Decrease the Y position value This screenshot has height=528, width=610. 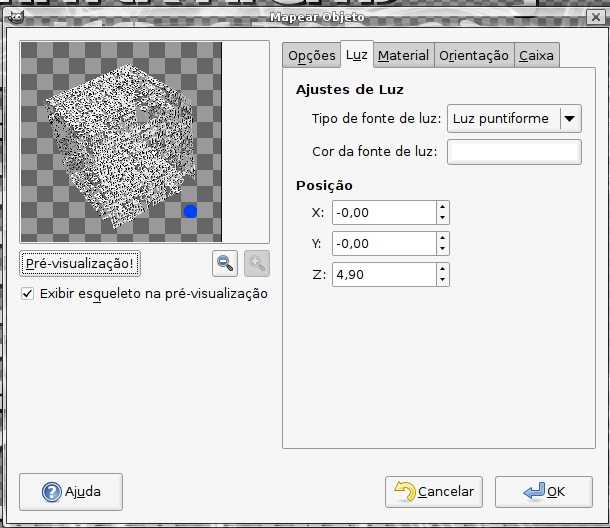443,249
